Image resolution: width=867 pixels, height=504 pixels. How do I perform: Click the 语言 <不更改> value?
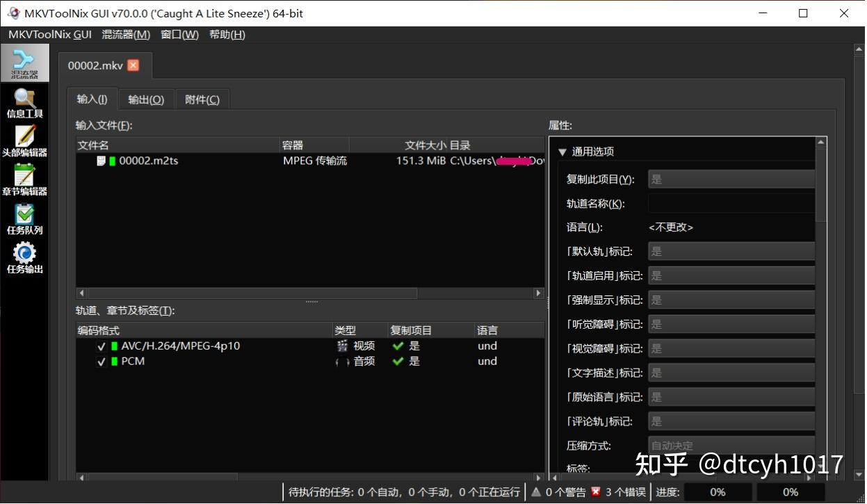[x=671, y=228]
